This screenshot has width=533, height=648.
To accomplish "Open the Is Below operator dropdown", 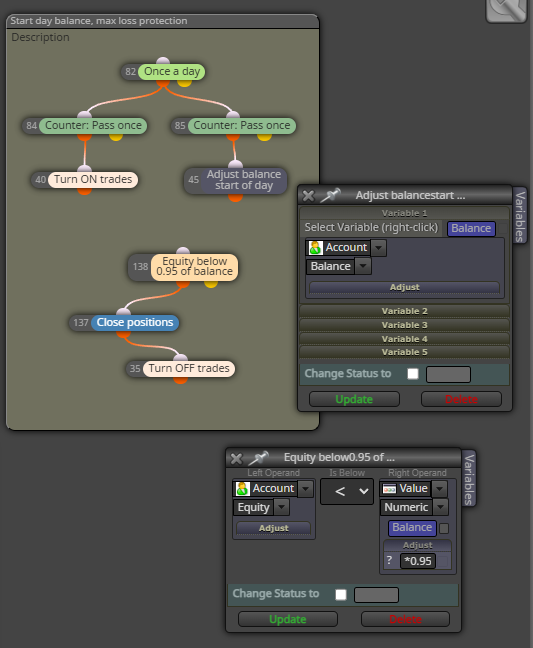I will click(x=347, y=491).
